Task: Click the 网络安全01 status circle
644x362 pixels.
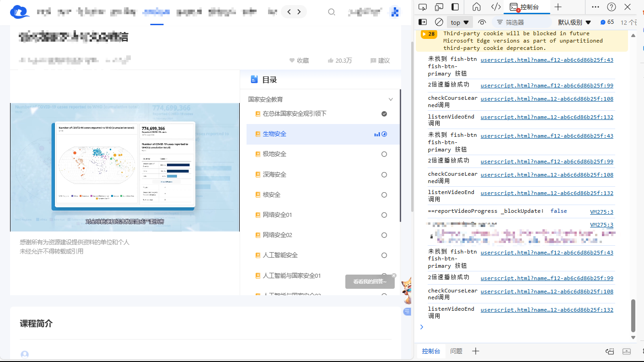Action: 384,215
